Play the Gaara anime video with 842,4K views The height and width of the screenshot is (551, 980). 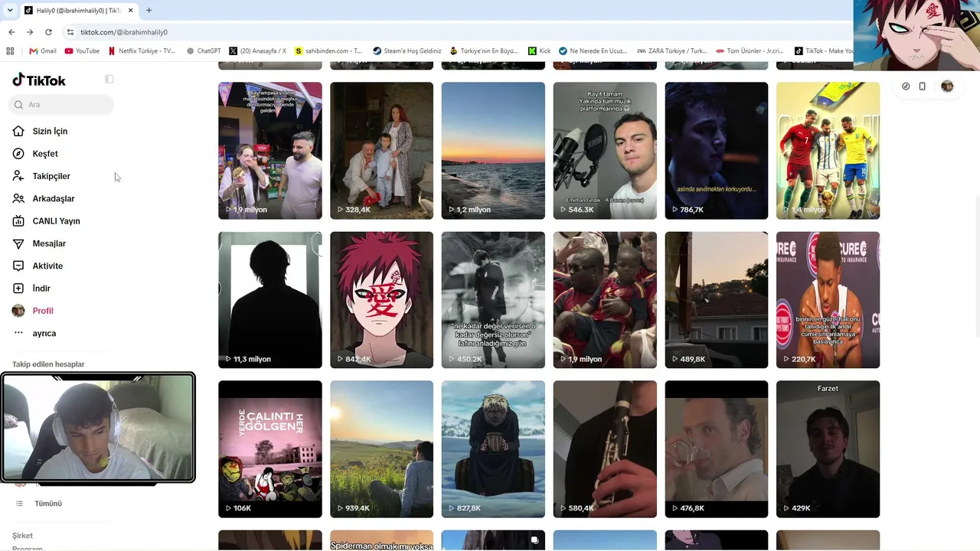tap(381, 300)
